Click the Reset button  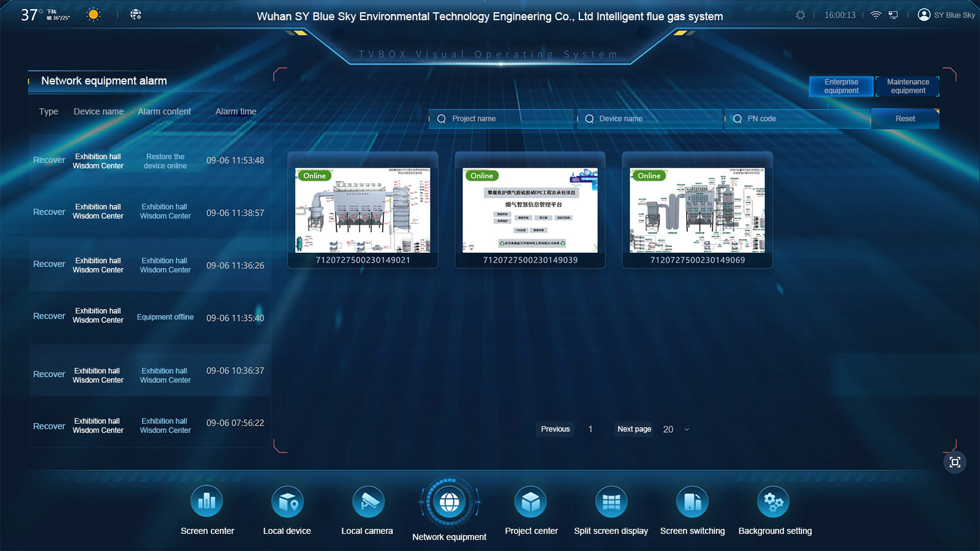905,119
